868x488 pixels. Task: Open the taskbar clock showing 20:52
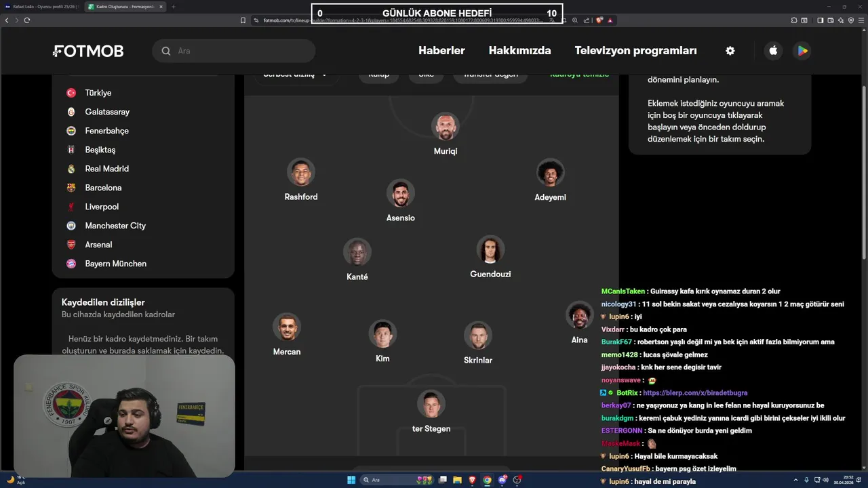coord(844,480)
